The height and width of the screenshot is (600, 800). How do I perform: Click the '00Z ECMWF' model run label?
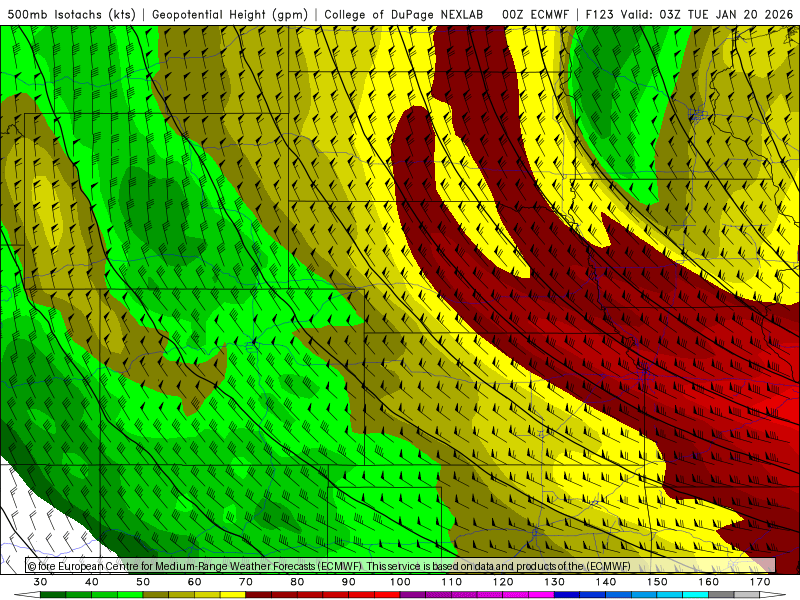[x=535, y=14]
